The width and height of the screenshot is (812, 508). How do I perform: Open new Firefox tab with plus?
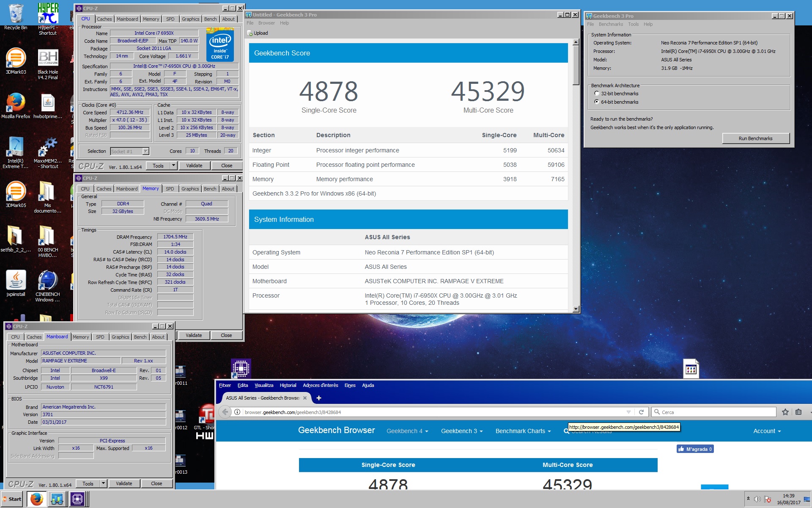click(319, 398)
